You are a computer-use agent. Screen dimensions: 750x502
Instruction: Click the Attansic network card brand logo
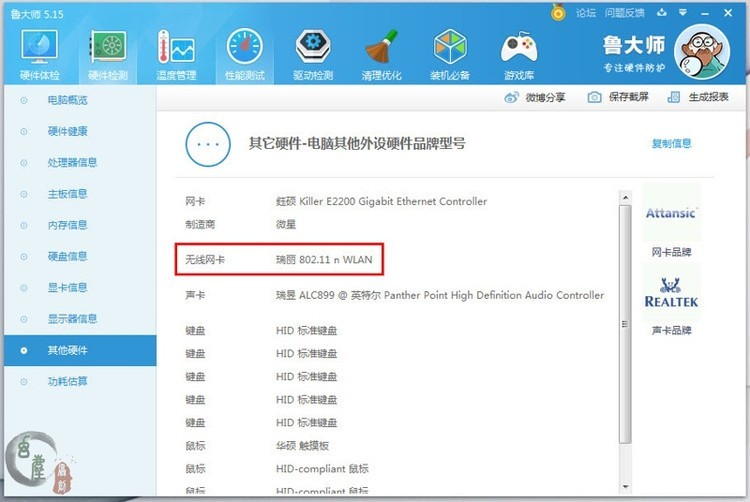tap(671, 213)
